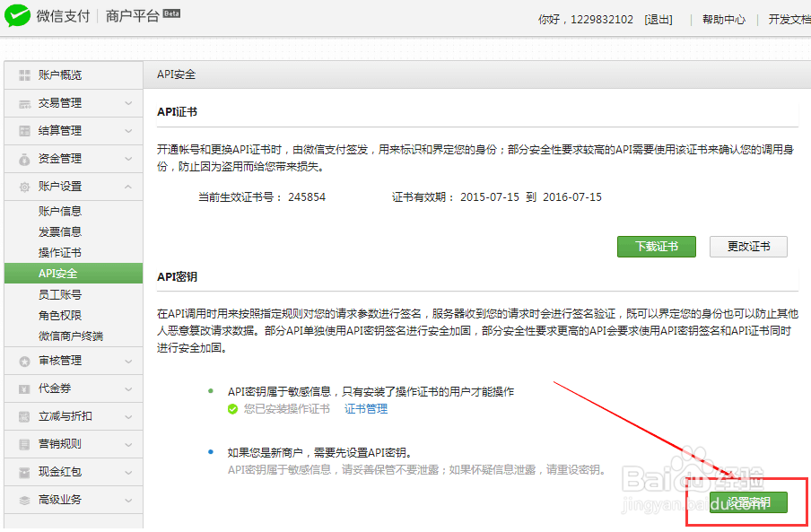Click the 下载证书 button
This screenshot has width=811, height=532.
click(656, 246)
